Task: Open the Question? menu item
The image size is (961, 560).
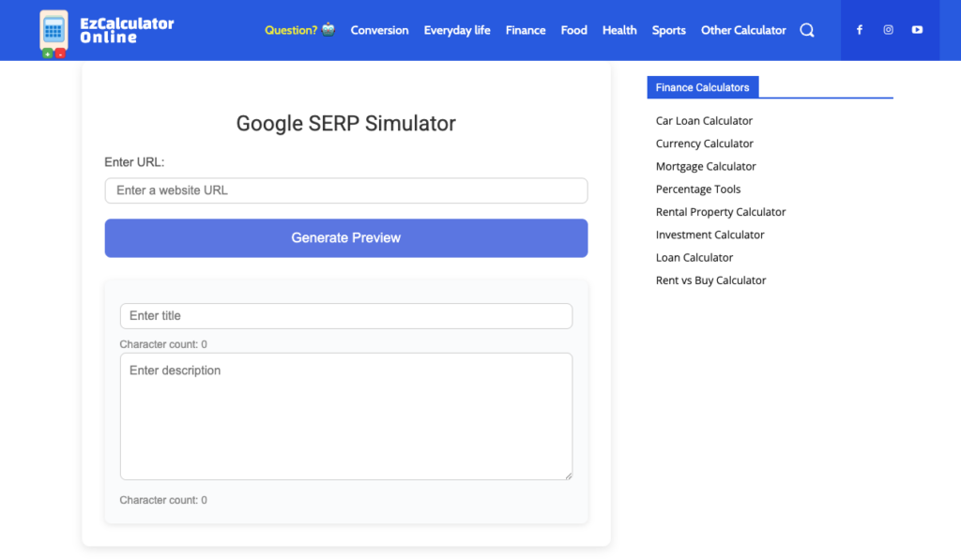Action: [x=291, y=30]
